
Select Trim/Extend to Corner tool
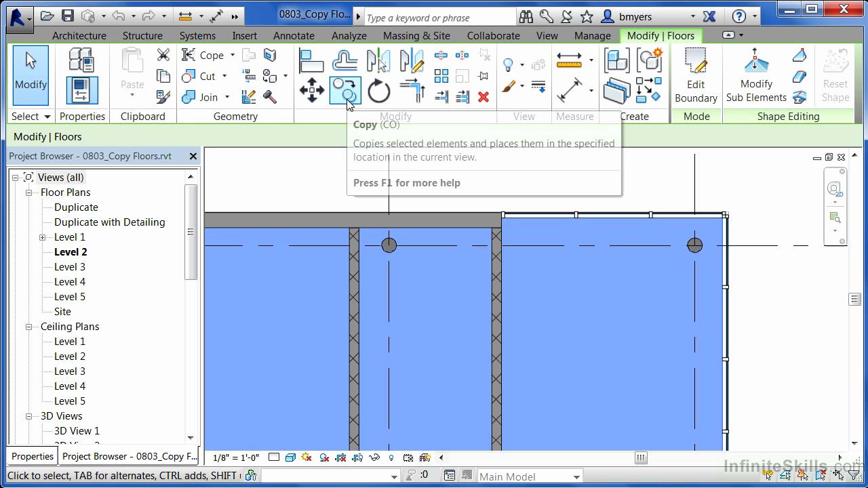(x=412, y=90)
